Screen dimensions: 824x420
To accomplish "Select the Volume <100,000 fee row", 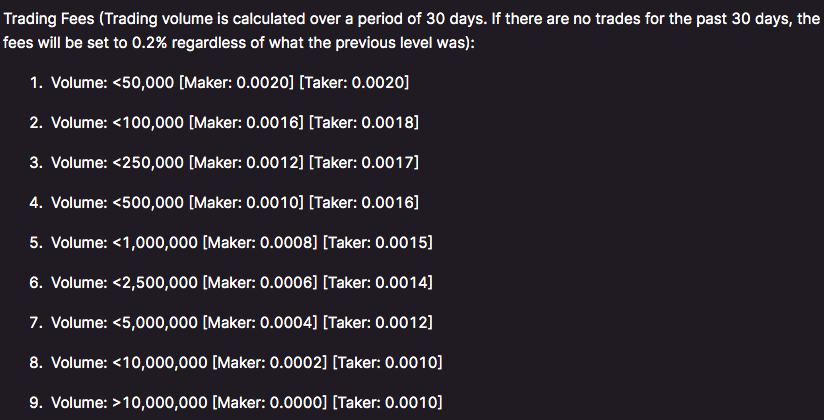I will click(x=224, y=122).
